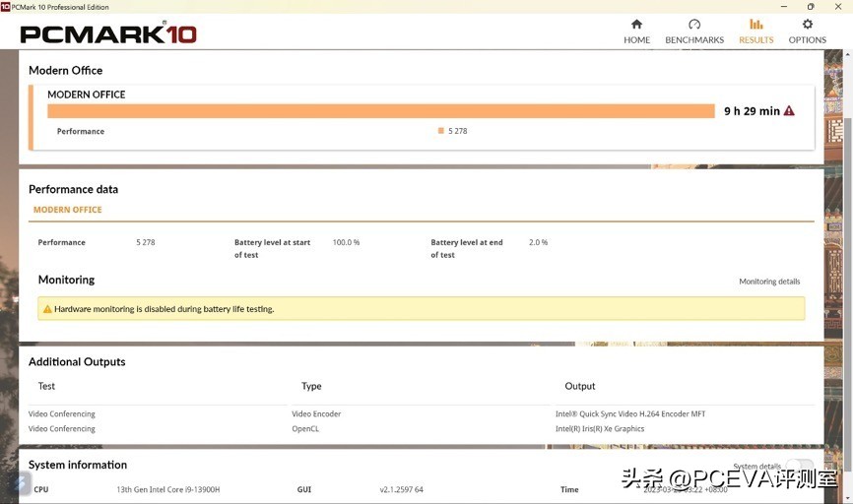Image resolution: width=853 pixels, height=504 pixels.
Task: Click the Modern Office battery life bar
Action: [381, 111]
